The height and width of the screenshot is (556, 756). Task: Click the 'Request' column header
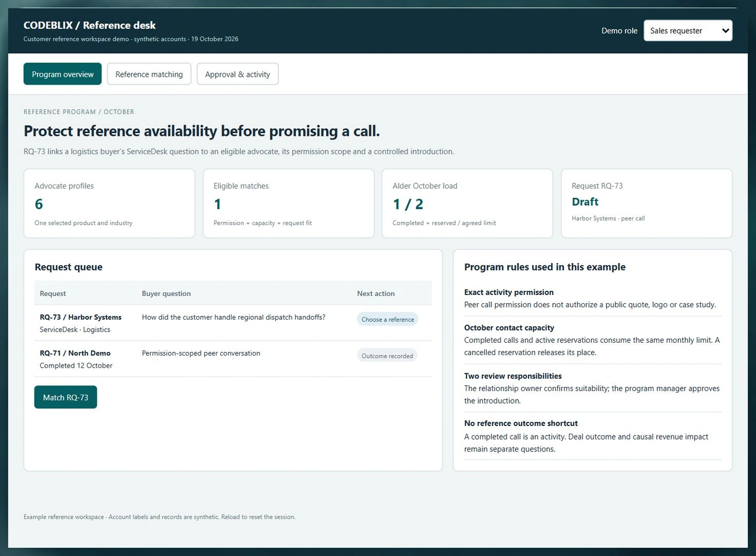click(x=53, y=293)
